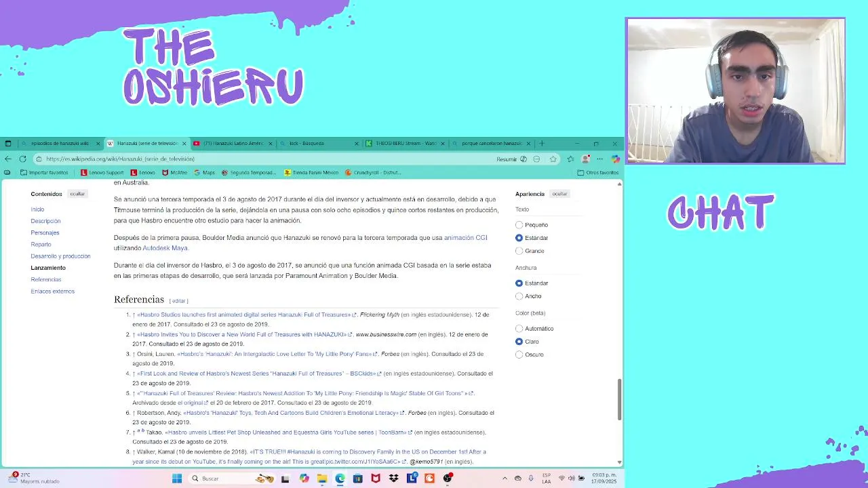The width and height of the screenshot is (868, 488).
Task: Select Oscuro color mode
Action: [519, 354]
